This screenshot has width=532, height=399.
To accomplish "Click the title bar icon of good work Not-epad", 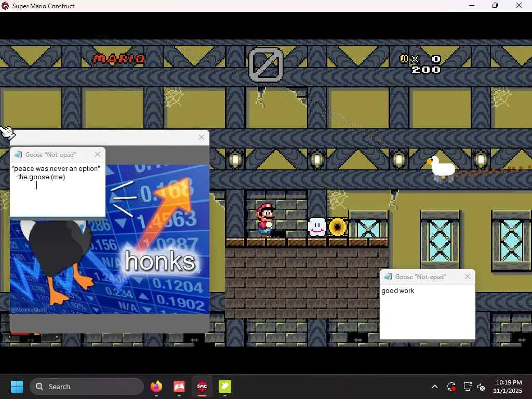I will tap(388, 277).
